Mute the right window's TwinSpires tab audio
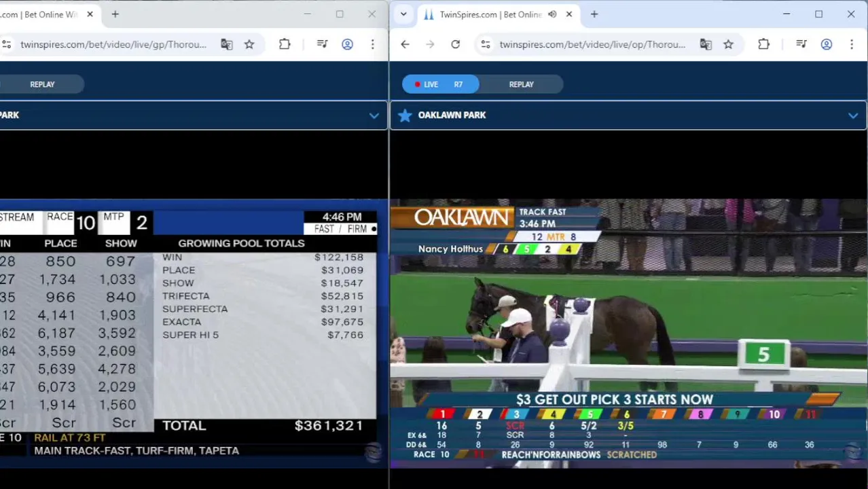This screenshot has height=489, width=868. point(552,14)
